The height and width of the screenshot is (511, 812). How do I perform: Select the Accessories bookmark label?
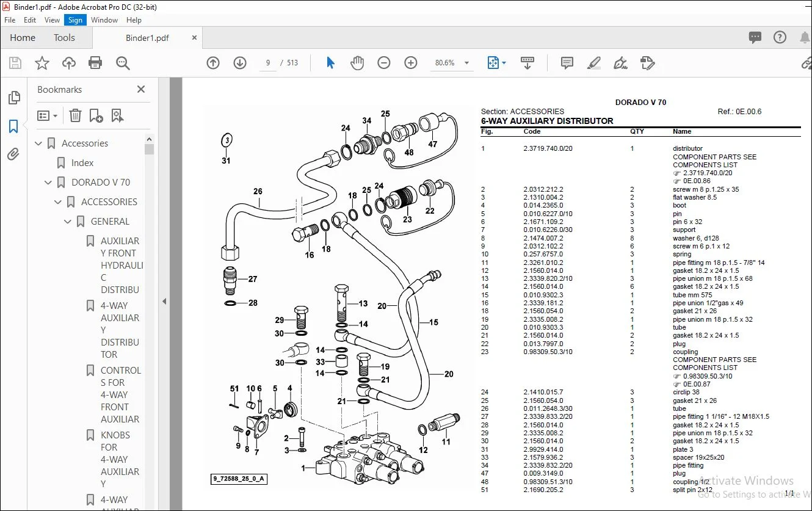click(85, 143)
